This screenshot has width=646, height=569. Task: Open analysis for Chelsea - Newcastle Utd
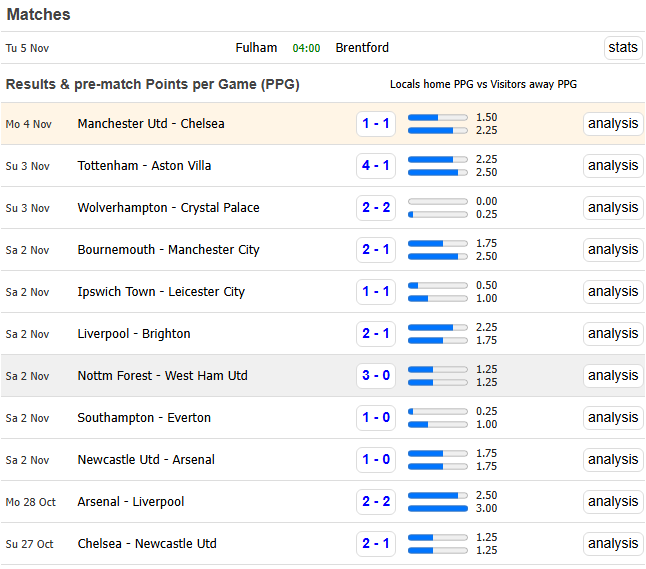pos(613,544)
